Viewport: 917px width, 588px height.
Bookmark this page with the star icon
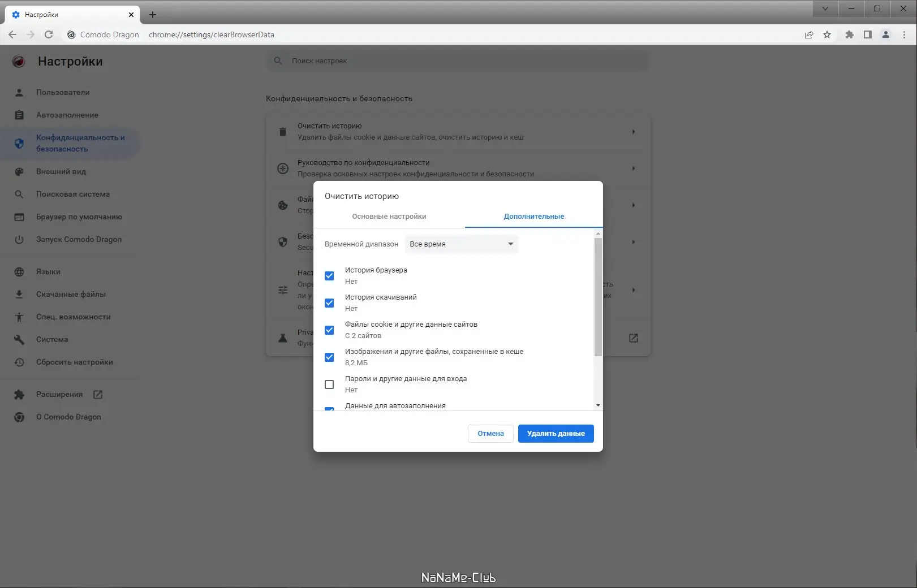[827, 34]
